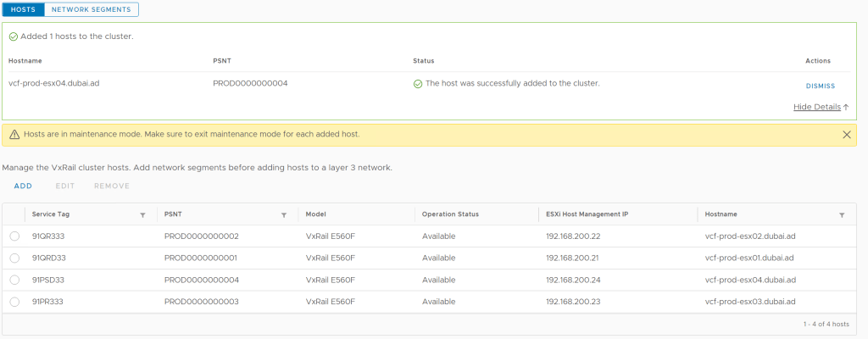The height and width of the screenshot is (339, 868).
Task: Select radio button for host 91QR333
Action: click(14, 236)
